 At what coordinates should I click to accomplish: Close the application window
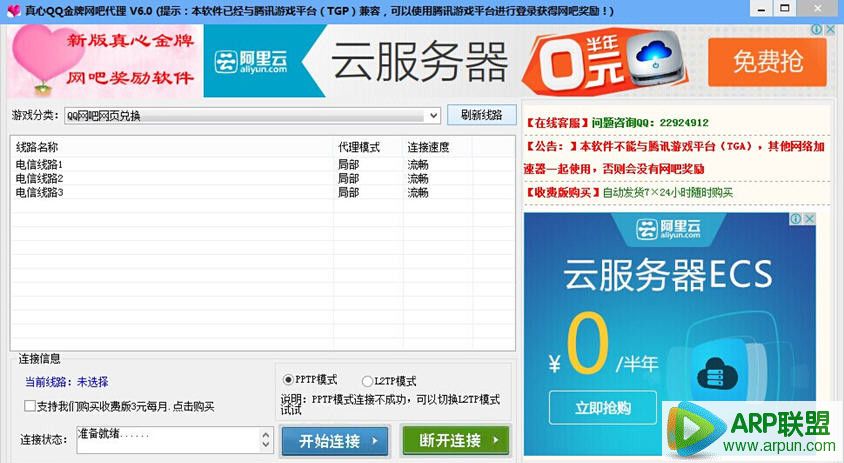818,9
